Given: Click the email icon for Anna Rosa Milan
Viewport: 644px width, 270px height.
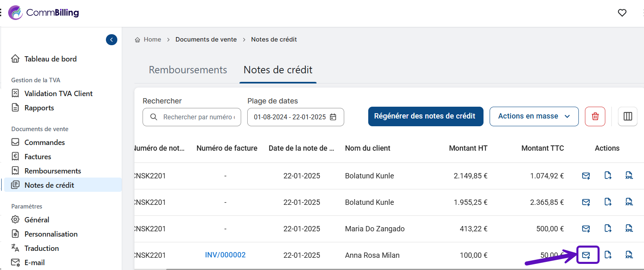Looking at the screenshot, I should pyautogui.click(x=586, y=255).
